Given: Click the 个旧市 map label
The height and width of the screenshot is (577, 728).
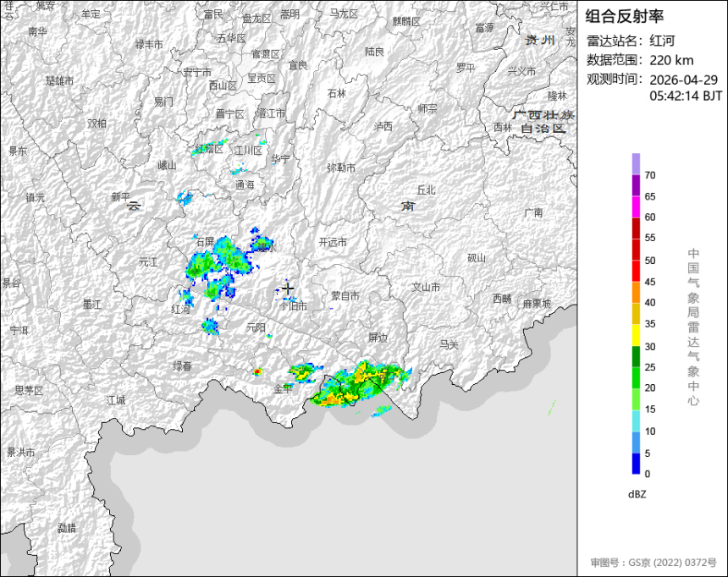Looking at the screenshot, I should (x=294, y=306).
